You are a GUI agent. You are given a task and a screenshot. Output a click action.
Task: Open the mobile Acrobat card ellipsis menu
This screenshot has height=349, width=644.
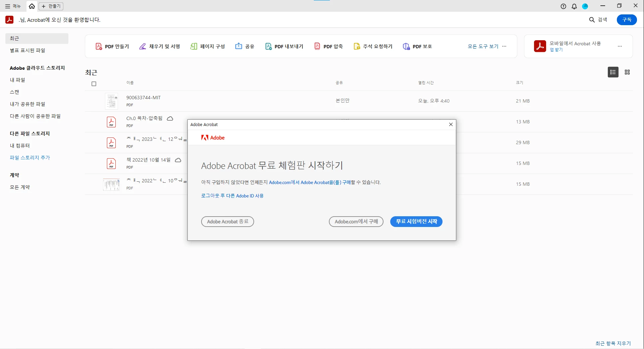click(620, 46)
